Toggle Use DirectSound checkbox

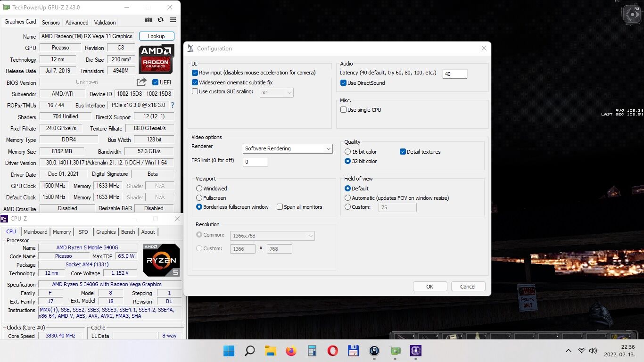(343, 83)
